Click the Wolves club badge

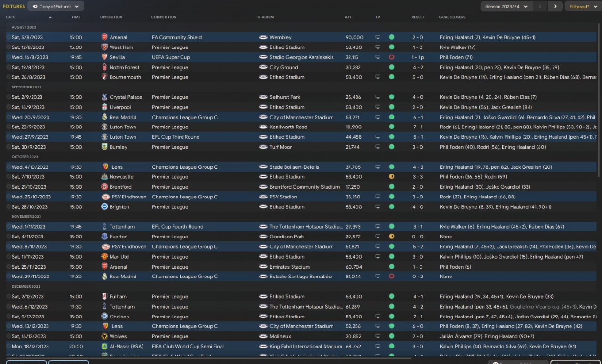coord(104,336)
